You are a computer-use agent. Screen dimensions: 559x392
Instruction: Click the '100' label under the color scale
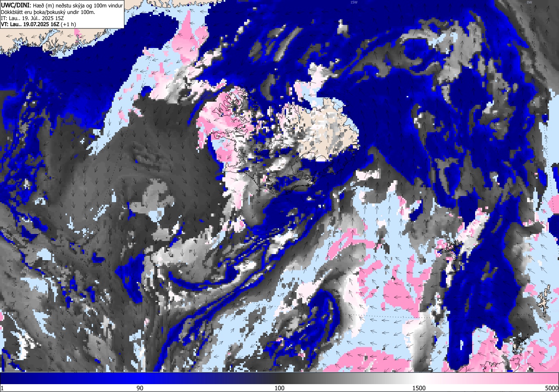point(279,388)
